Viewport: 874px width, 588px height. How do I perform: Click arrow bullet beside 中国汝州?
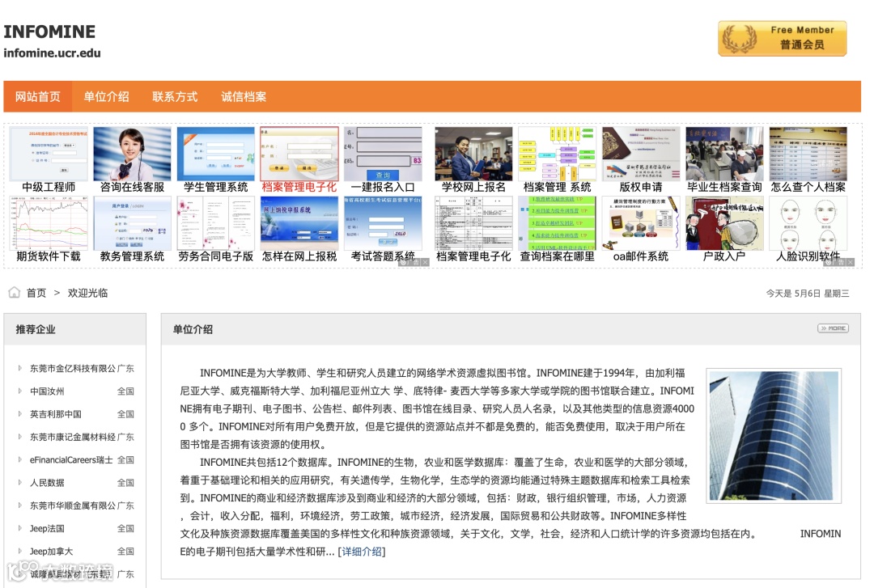pos(19,391)
